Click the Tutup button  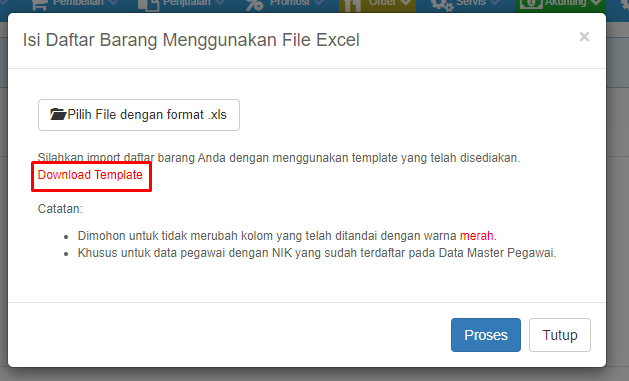[x=560, y=335]
